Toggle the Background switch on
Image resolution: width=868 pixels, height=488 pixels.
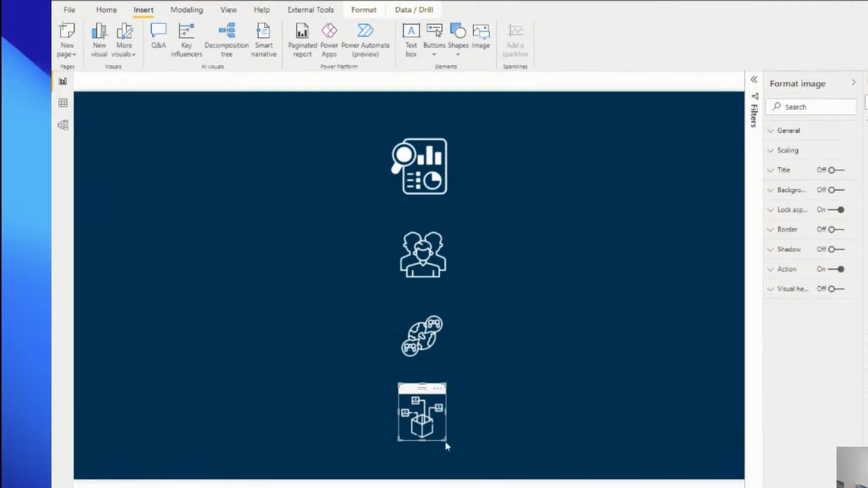point(836,189)
